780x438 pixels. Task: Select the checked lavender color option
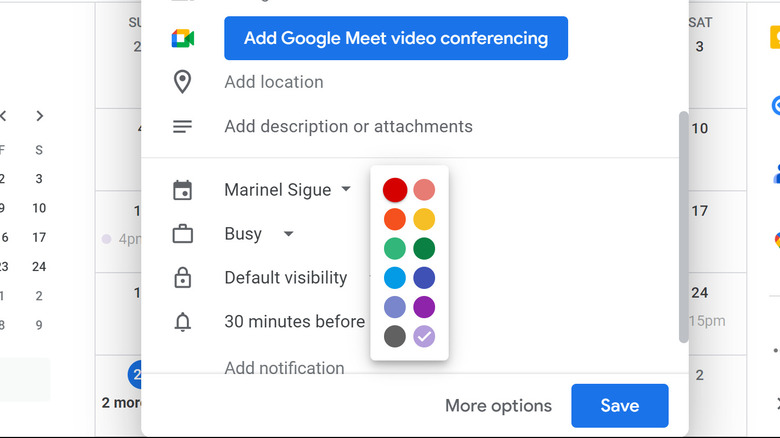coord(424,336)
